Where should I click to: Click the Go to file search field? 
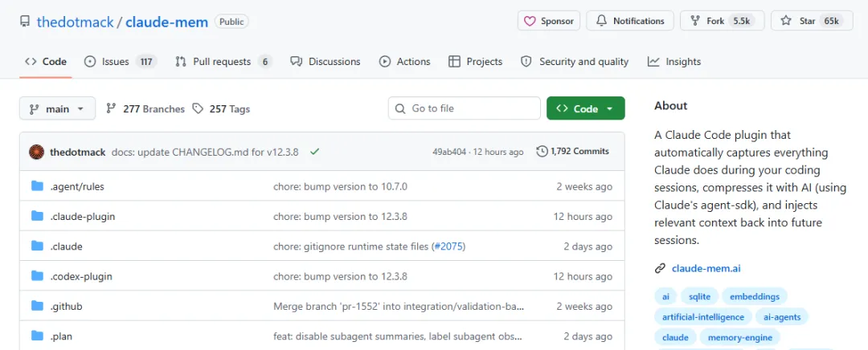[464, 109]
